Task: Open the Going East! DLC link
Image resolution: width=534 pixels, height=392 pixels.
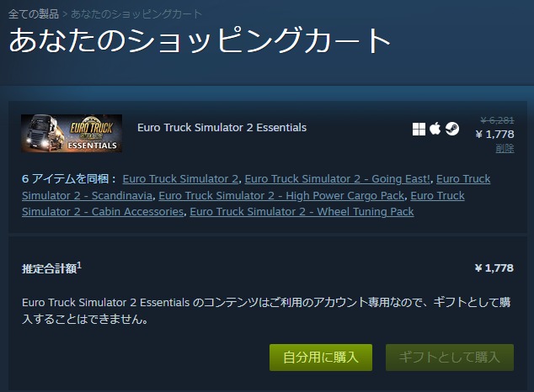Action: [337, 179]
